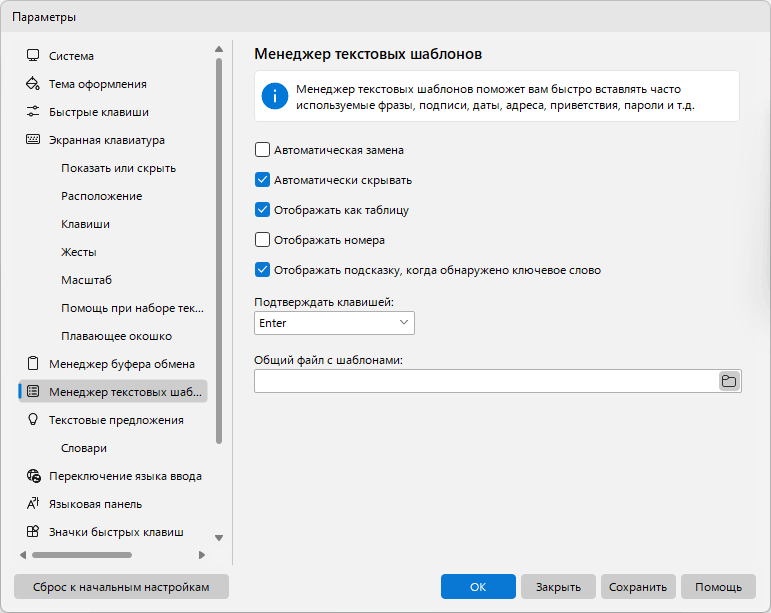771x613 pixels.
Task: Open Помощь via the bottom button
Action: (718, 586)
